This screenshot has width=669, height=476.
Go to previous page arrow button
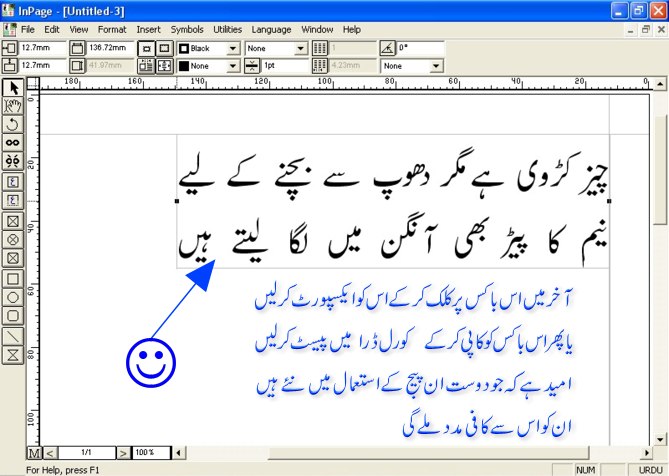click(50, 454)
